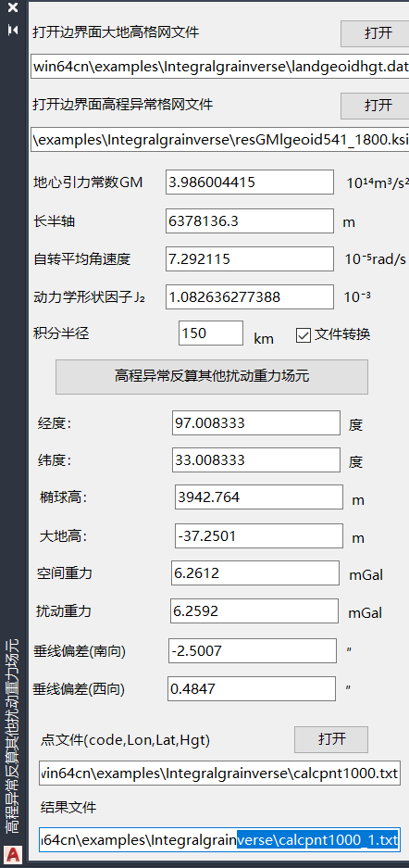The height and width of the screenshot is (868, 409).
Task: Click the 结果文件 label
Action: coord(68,807)
